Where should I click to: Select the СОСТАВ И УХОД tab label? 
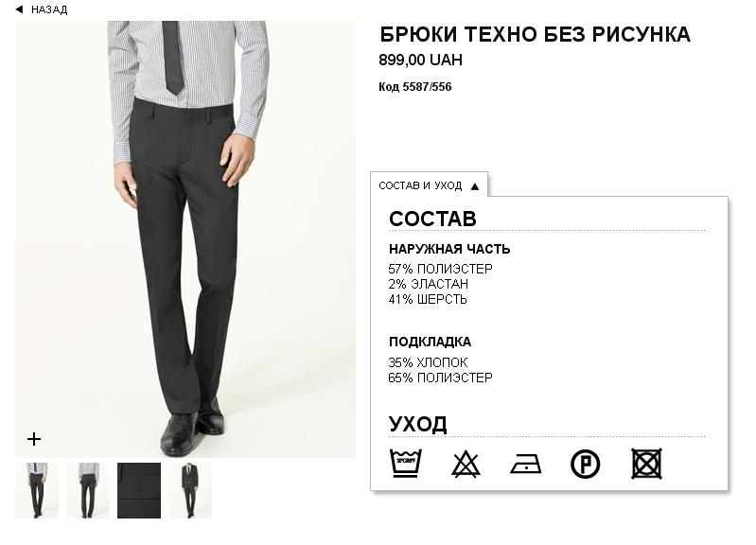(x=420, y=186)
